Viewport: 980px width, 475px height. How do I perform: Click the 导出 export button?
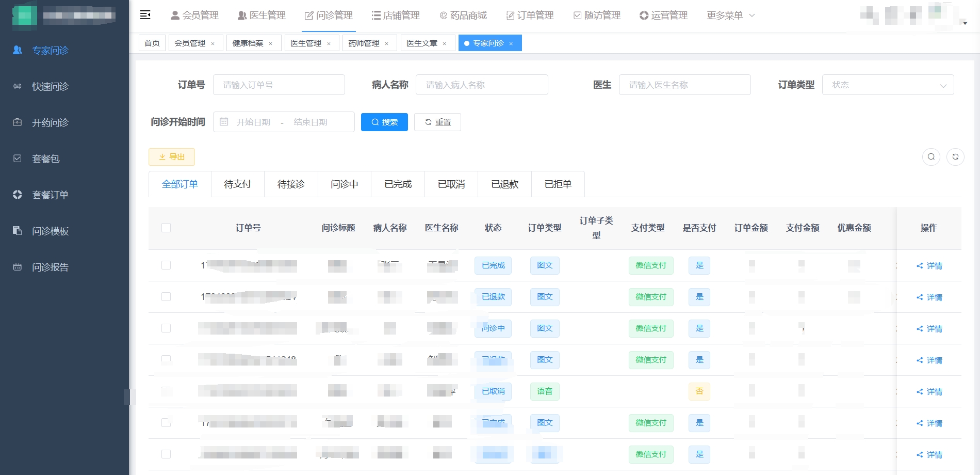pyautogui.click(x=172, y=157)
